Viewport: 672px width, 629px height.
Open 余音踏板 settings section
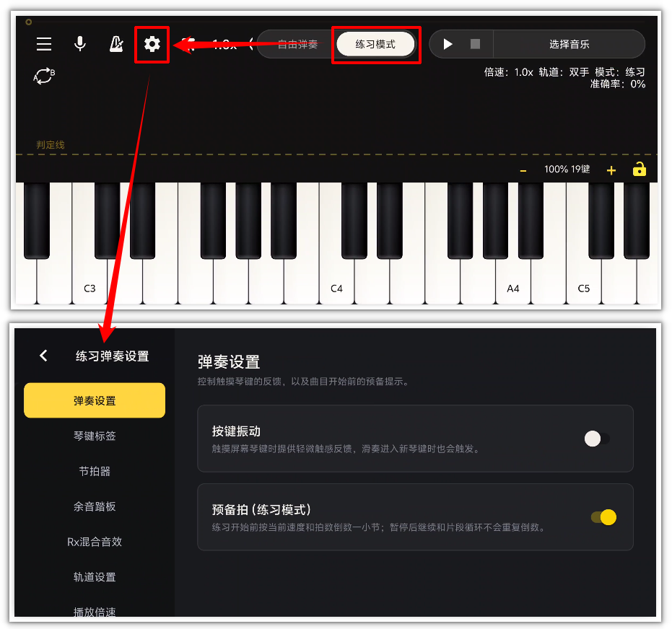coord(95,506)
